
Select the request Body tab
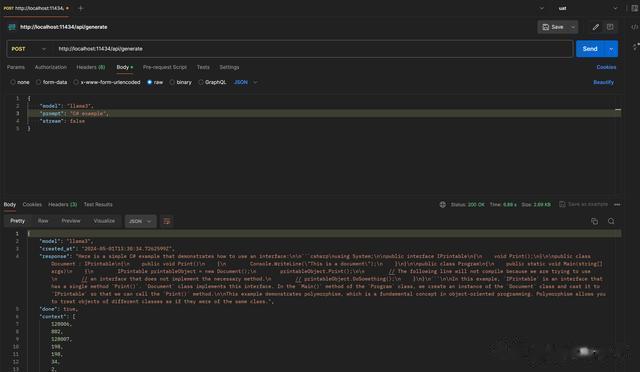click(124, 67)
